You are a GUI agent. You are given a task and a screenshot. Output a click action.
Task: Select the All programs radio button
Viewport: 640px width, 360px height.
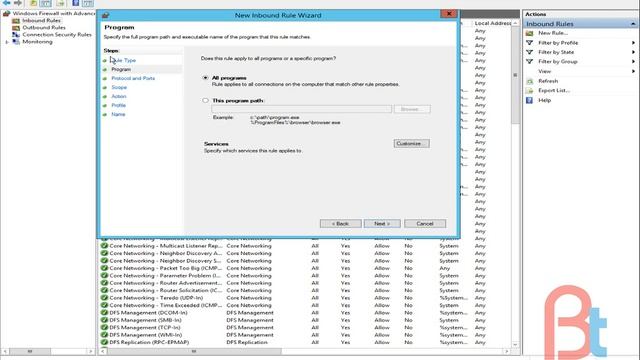205,78
